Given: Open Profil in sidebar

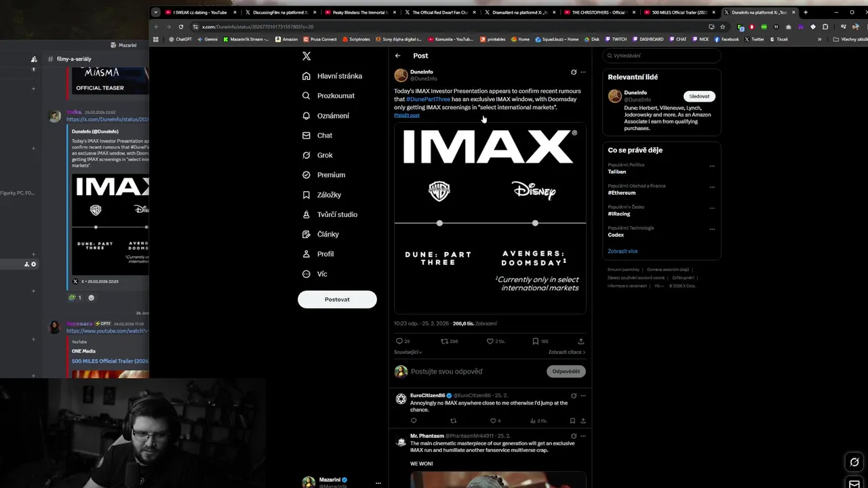Looking at the screenshot, I should tap(317, 253).
